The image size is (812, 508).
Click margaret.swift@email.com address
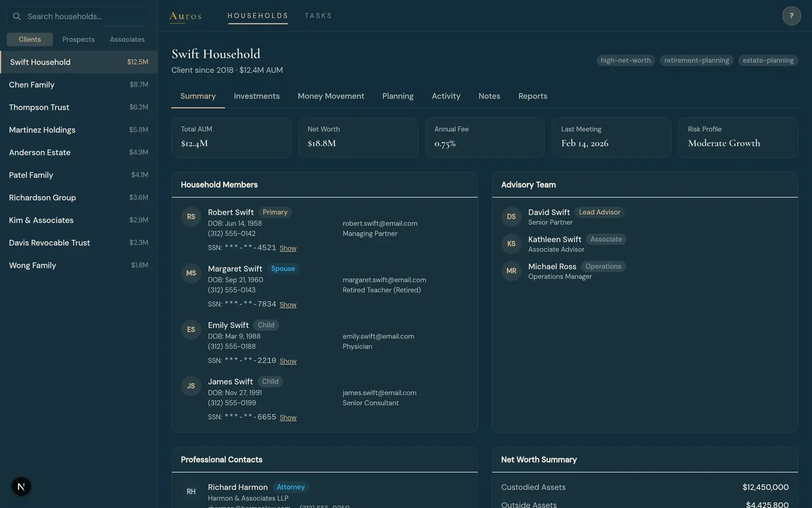click(x=385, y=280)
